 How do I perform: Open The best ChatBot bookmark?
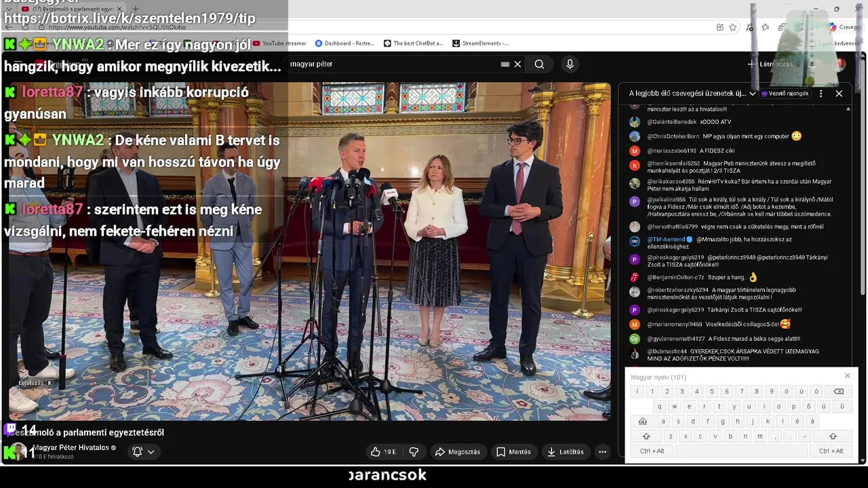coord(413,43)
